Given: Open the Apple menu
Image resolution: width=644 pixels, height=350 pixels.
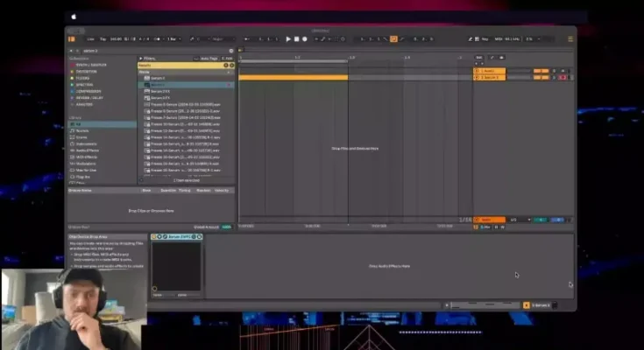Looking at the screenshot, I should point(74,17).
